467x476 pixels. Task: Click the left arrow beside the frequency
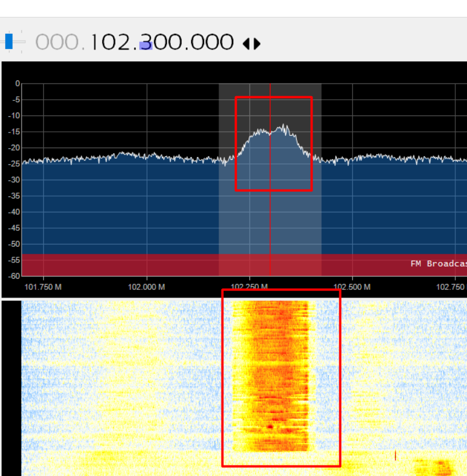click(246, 44)
